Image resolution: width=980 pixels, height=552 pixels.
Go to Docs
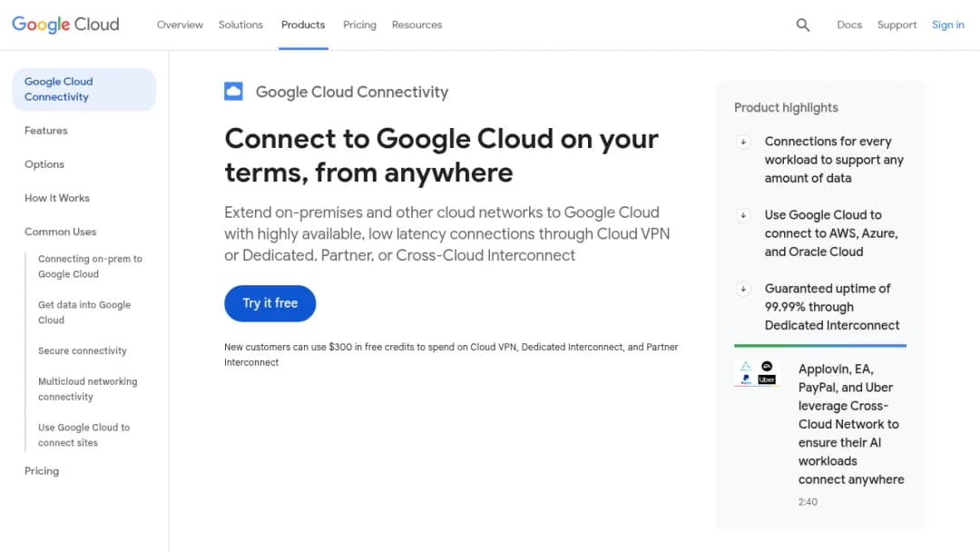pos(849,25)
